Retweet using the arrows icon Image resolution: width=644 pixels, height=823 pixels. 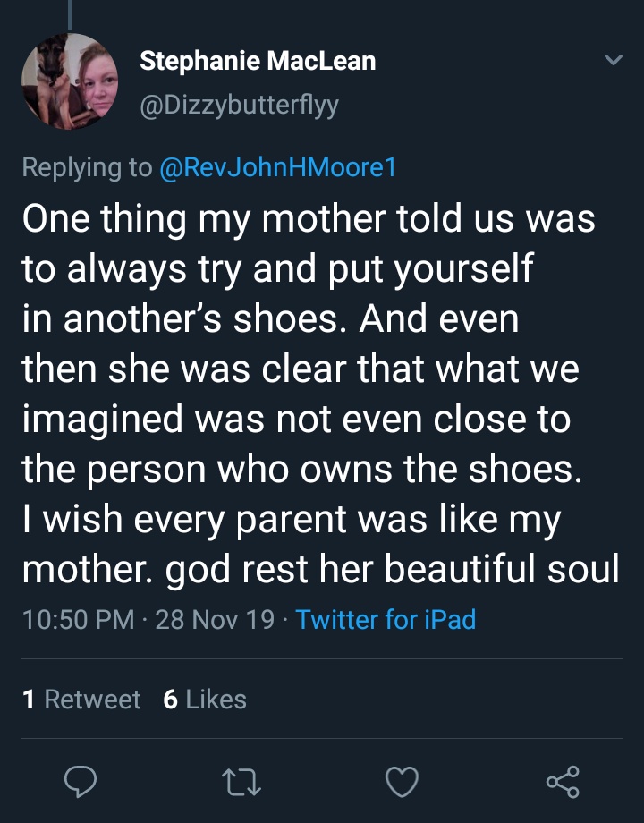241,782
